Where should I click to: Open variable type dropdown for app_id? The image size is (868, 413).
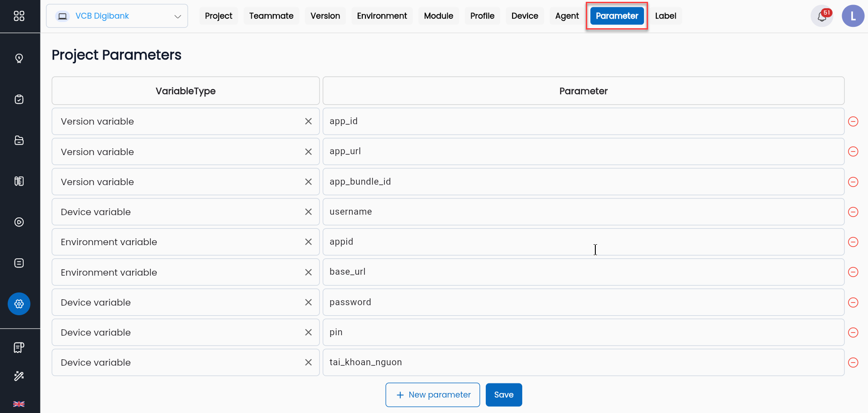pyautogui.click(x=185, y=121)
